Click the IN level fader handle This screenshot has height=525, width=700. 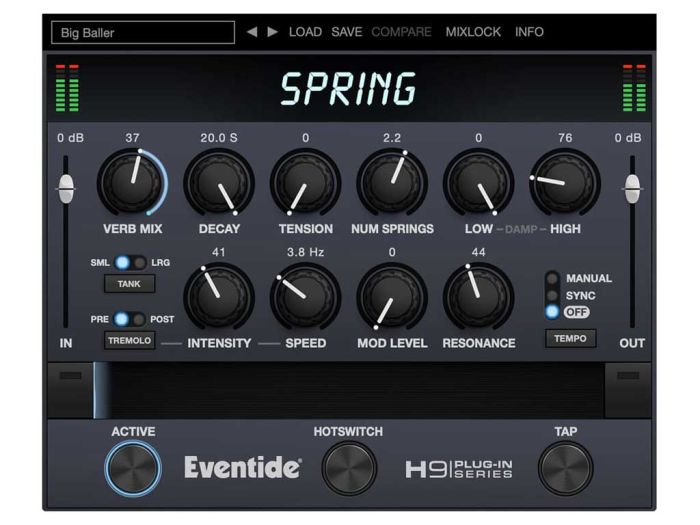66,188
